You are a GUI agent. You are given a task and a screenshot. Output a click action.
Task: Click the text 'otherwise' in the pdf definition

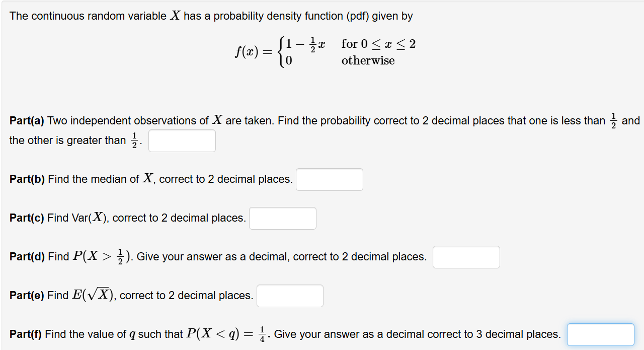[368, 60]
